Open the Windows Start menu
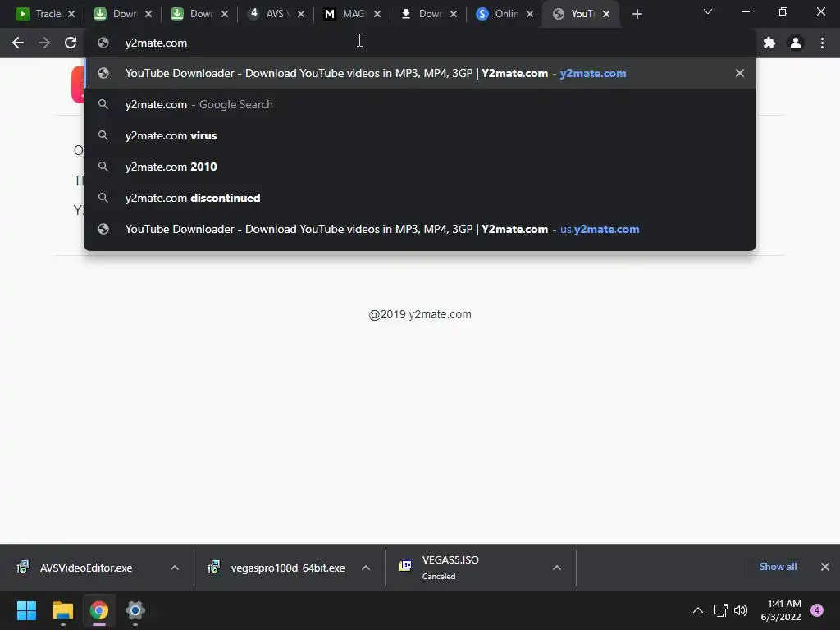This screenshot has width=840, height=630. (26, 610)
